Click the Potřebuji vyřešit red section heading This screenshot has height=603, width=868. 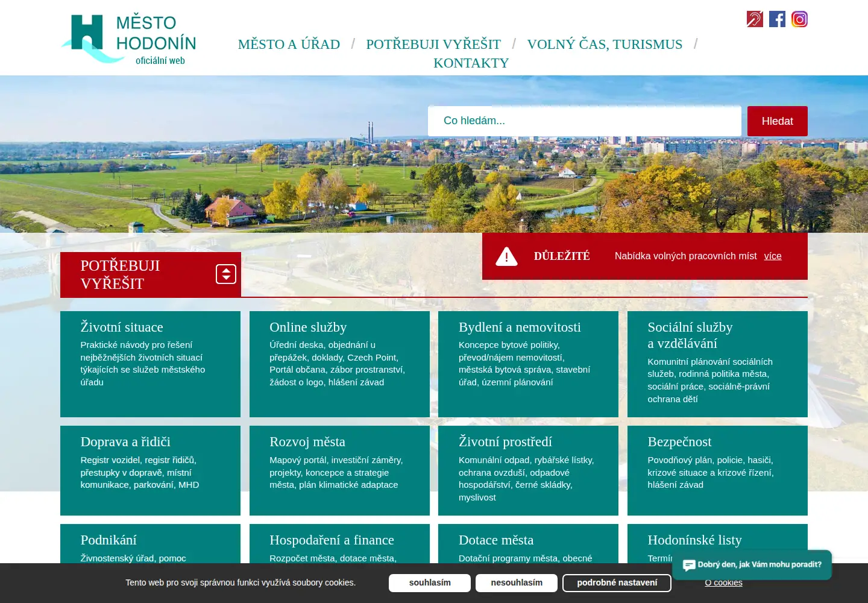coord(121,274)
